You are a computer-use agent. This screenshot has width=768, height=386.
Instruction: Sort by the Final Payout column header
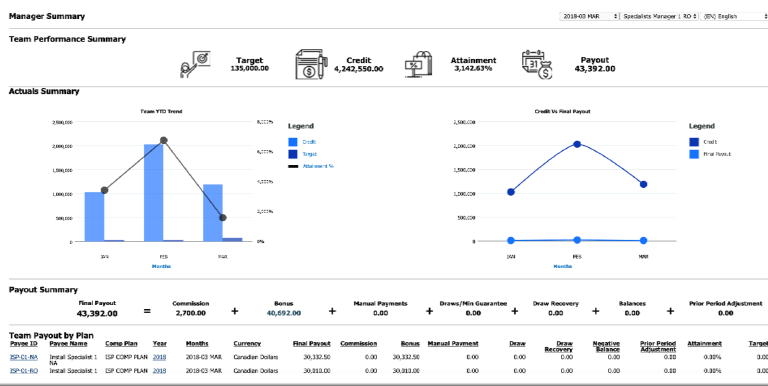[312, 343]
